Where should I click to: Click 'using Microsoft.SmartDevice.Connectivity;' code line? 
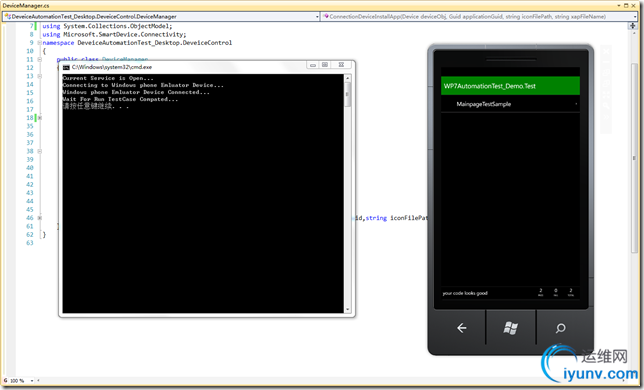(x=114, y=34)
